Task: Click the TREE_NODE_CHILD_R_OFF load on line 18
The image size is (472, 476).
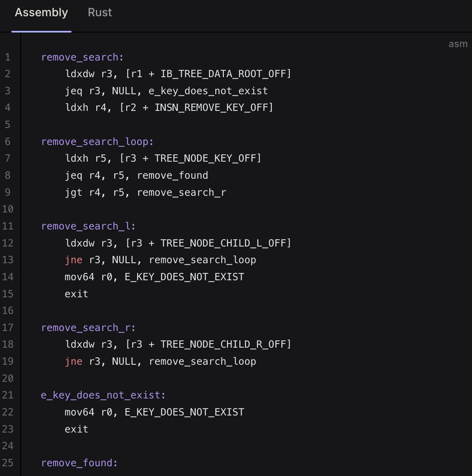Action: (x=178, y=344)
